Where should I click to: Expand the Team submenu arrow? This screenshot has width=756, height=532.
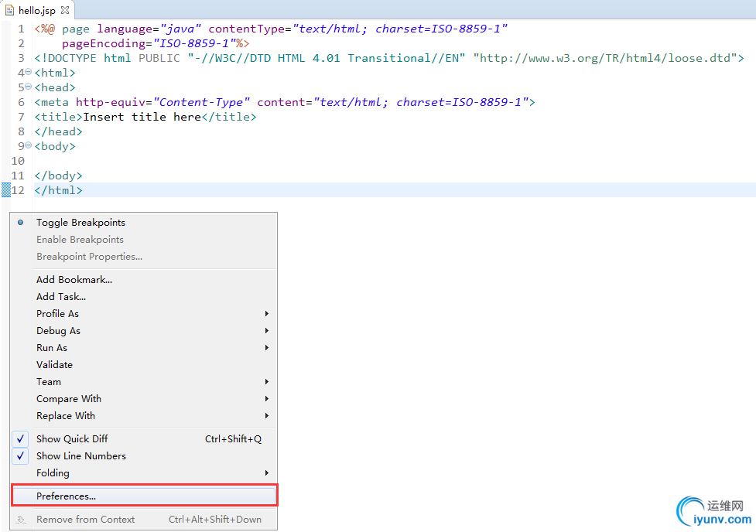tap(267, 382)
